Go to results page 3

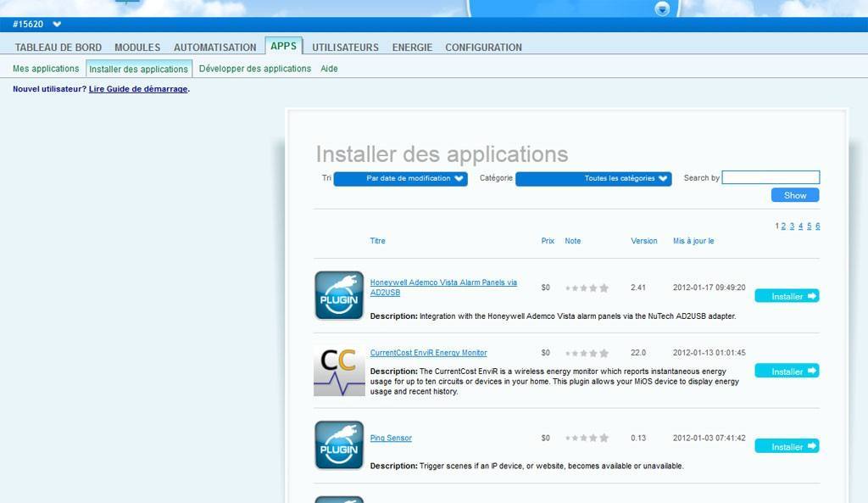click(x=793, y=226)
